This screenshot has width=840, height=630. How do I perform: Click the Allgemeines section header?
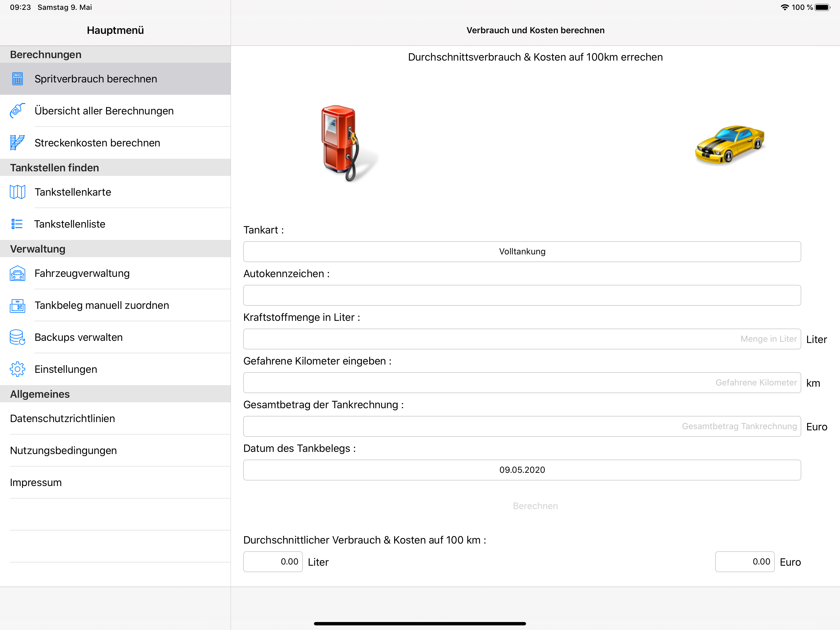tap(115, 394)
